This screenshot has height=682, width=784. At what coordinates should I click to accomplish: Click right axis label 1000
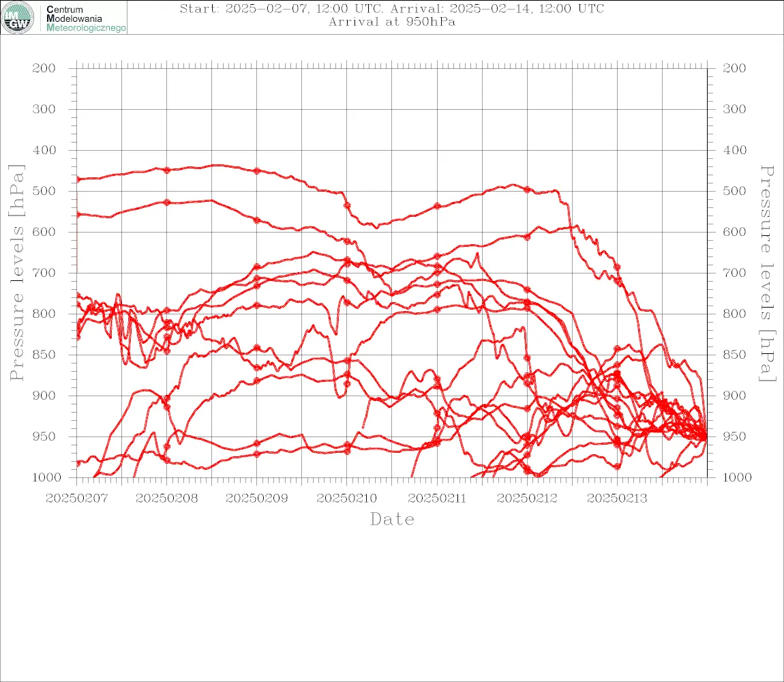click(x=737, y=477)
